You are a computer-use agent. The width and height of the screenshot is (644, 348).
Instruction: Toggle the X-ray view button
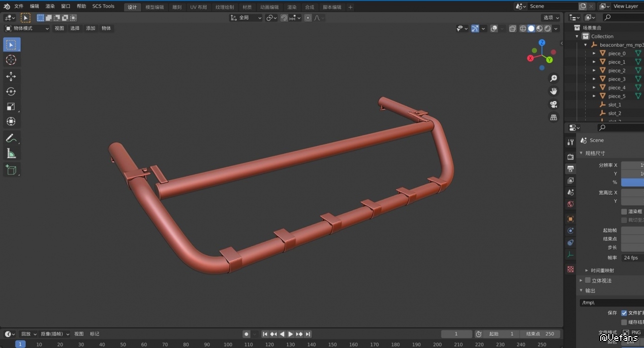[512, 29]
